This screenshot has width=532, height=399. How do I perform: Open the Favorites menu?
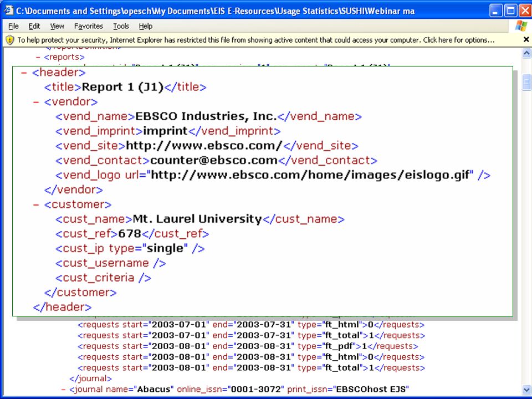[x=88, y=26]
